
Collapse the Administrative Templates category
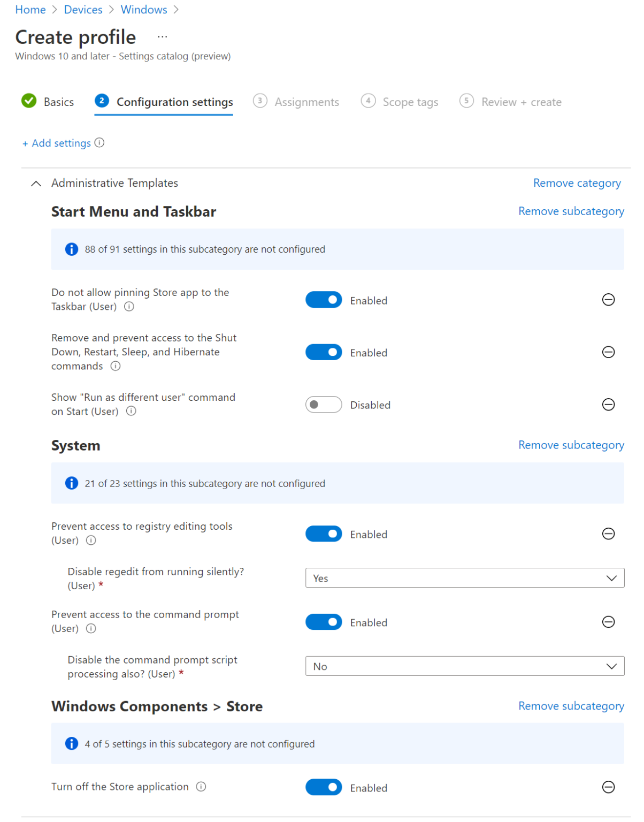36,184
